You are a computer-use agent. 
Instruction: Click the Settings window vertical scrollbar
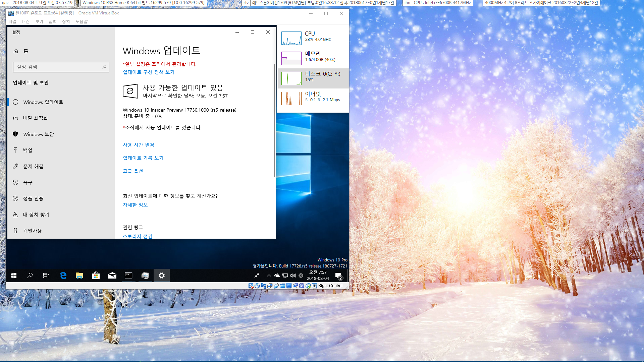(275, 121)
